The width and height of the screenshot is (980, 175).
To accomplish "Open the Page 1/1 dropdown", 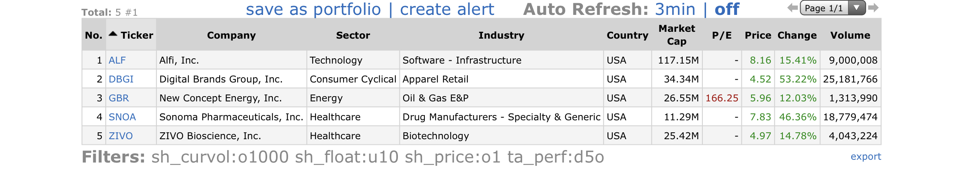I will pos(833,8).
